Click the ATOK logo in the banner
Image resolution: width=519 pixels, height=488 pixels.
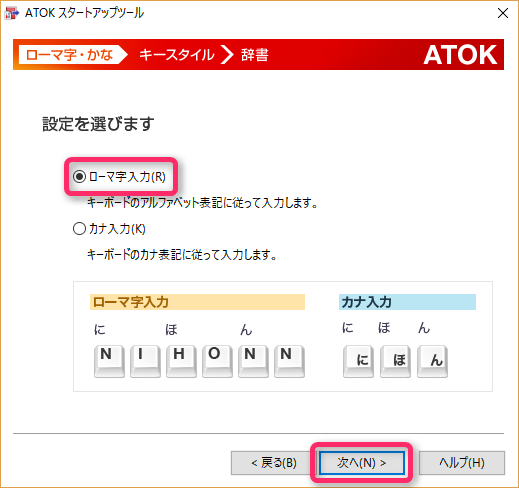(460, 55)
